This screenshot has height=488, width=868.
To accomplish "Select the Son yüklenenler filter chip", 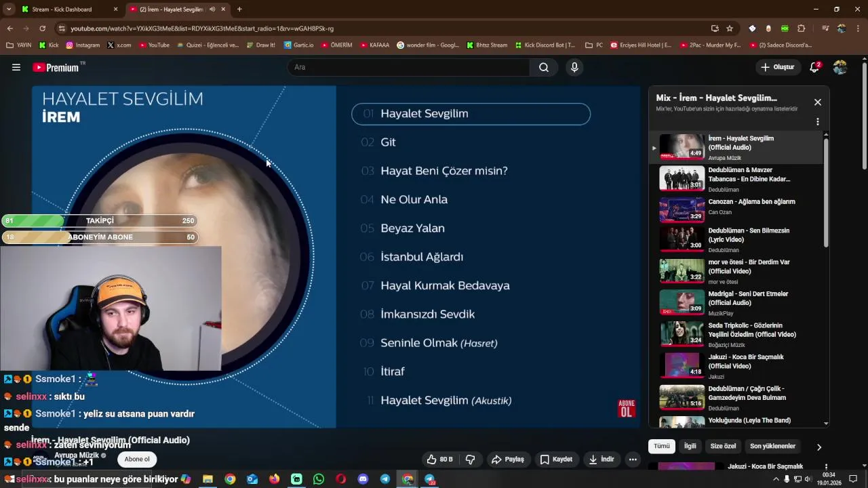I will point(772,446).
